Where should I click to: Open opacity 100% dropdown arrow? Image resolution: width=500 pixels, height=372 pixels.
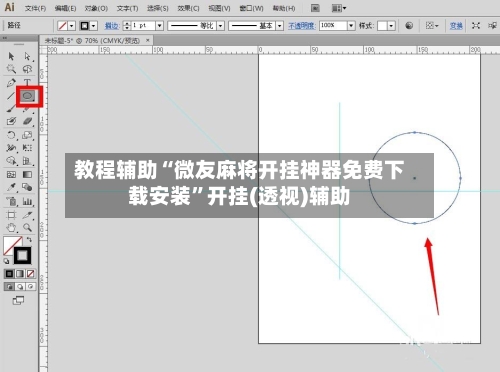point(351,26)
